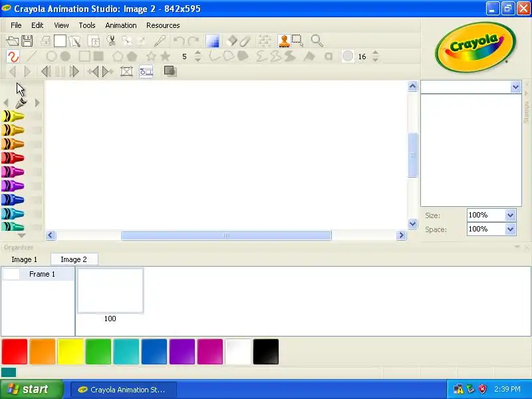Viewport: 532px width, 399px height.
Task: Save the image with the floppy disk icon
Action: point(27,41)
